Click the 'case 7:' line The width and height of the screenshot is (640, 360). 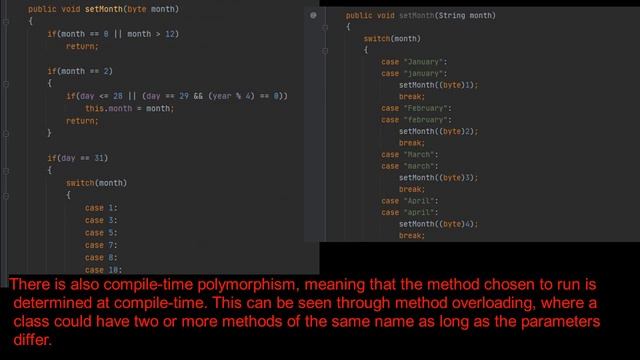click(101, 245)
